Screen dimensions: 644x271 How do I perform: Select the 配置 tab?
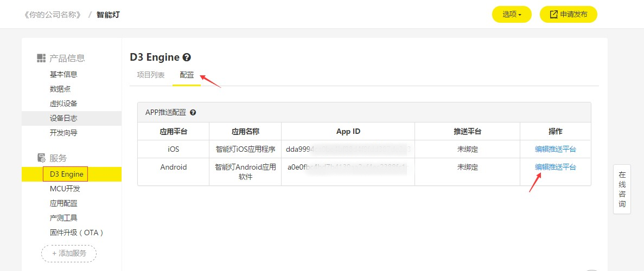pos(187,75)
